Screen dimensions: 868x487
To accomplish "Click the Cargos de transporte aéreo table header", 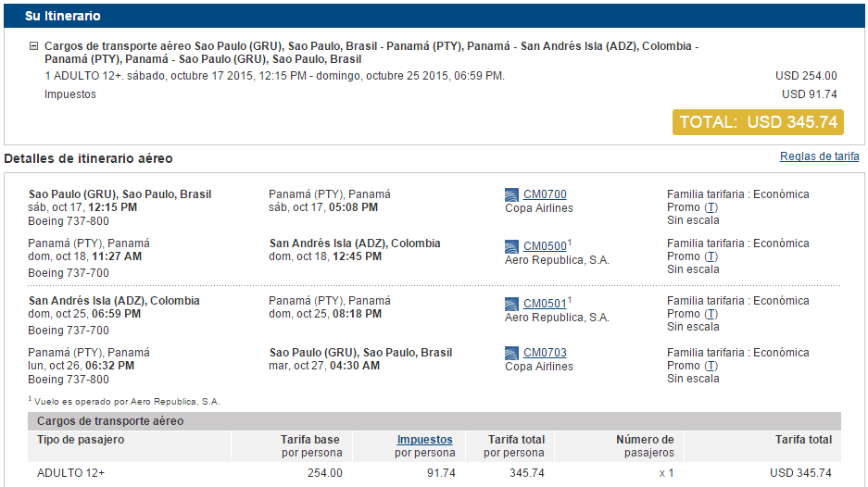I will point(434,421).
